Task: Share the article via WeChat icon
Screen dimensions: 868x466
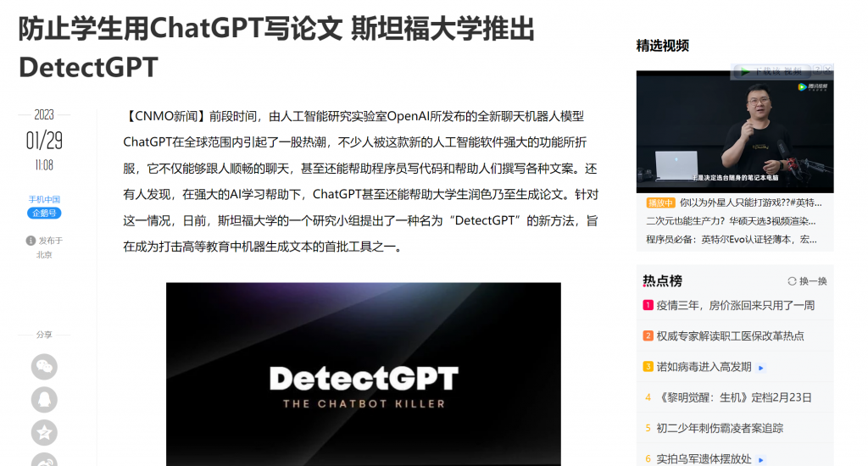Action: point(44,366)
